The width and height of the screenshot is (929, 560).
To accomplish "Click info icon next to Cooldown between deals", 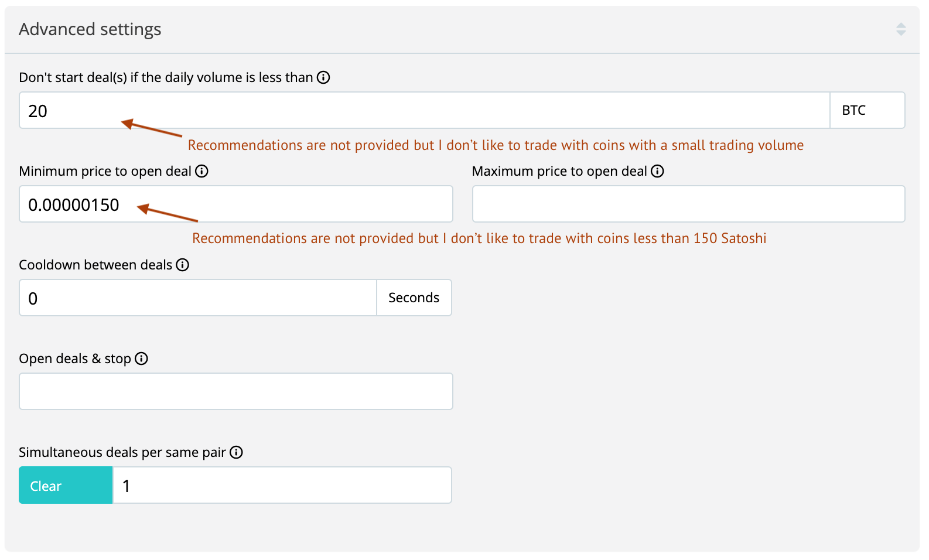I will (183, 265).
